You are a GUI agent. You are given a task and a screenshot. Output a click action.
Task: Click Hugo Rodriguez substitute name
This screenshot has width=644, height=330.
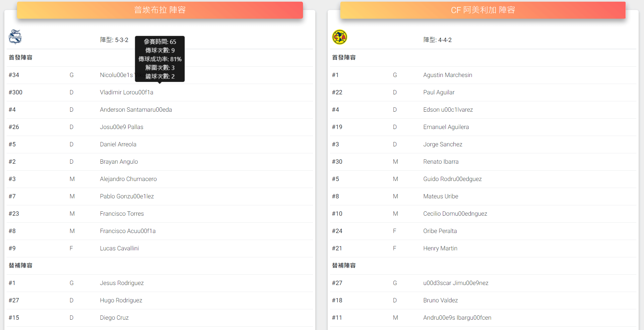(x=121, y=300)
